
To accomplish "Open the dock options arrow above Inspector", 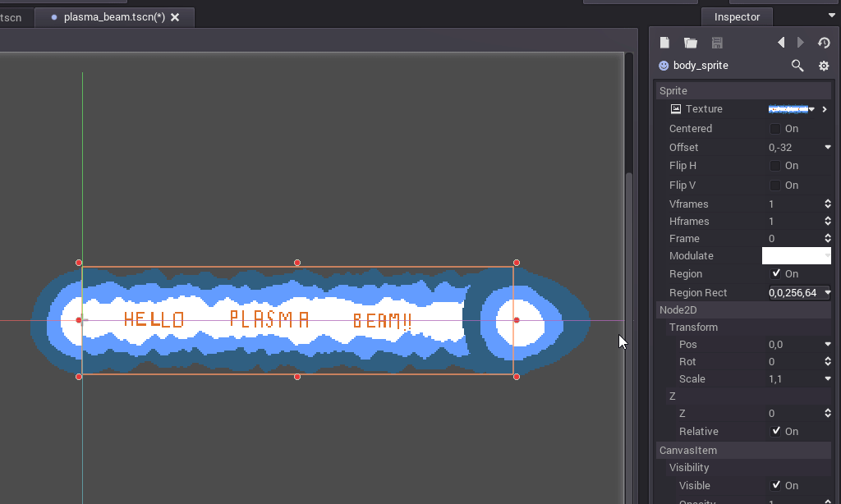I will click(831, 16).
